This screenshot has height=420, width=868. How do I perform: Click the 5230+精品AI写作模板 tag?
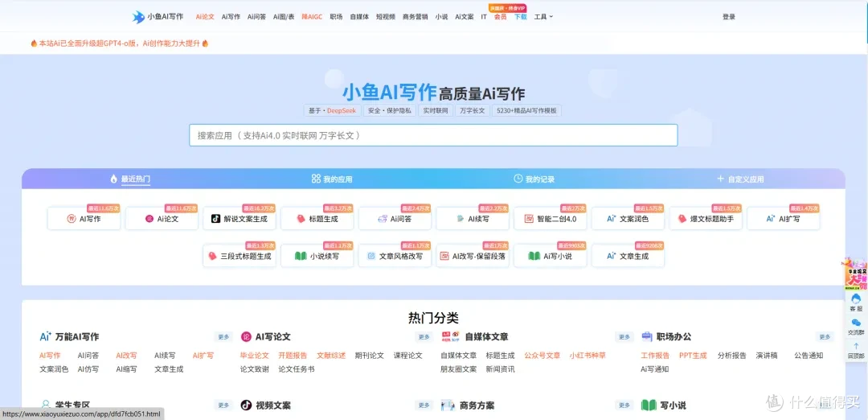[x=526, y=110]
